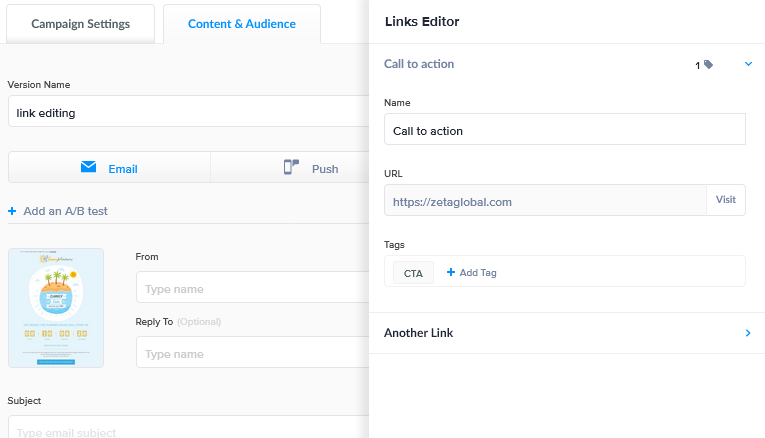Select the CTA tag chip
The height and width of the screenshot is (438, 765).
(x=413, y=273)
